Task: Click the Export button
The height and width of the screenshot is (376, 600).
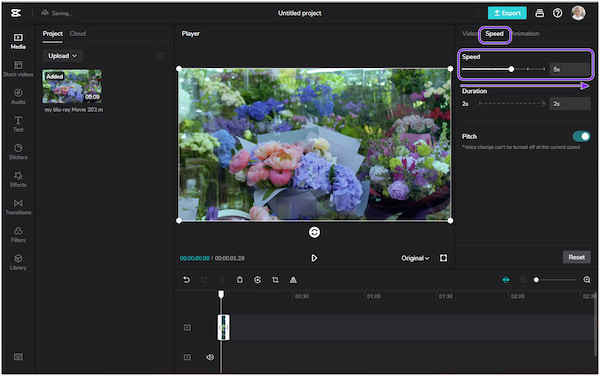Action: [x=507, y=13]
